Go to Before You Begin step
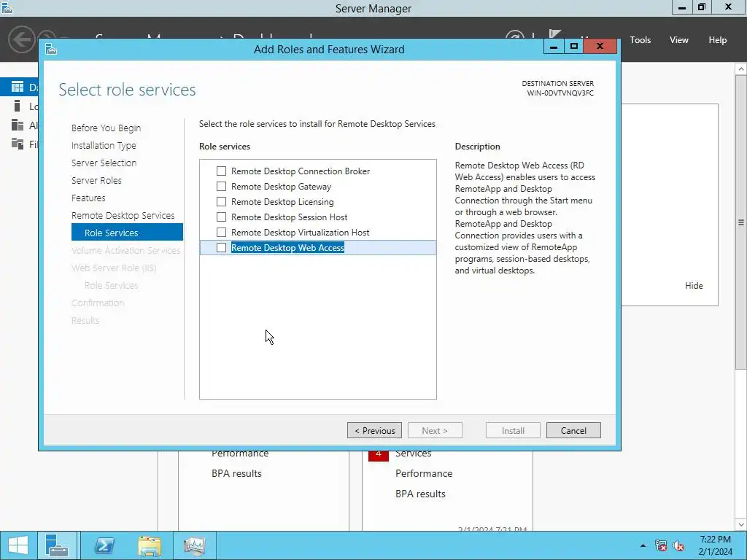Image resolution: width=747 pixels, height=560 pixels. click(x=107, y=128)
